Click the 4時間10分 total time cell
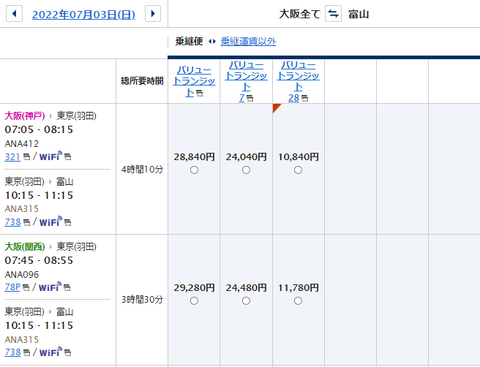The height and width of the screenshot is (367, 480). (142, 170)
